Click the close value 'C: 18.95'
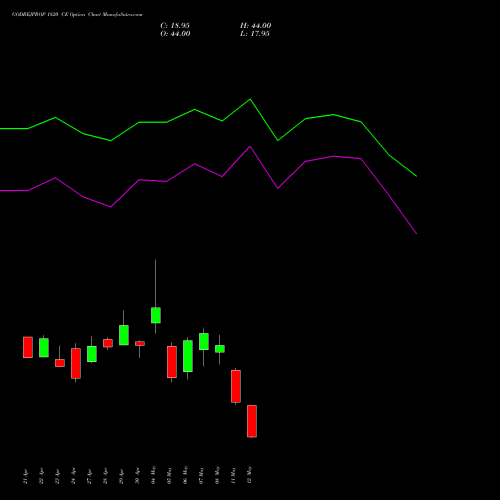This screenshot has height=500, width=500. click(x=175, y=26)
